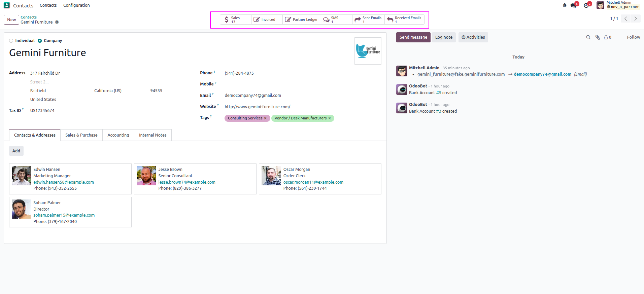This screenshot has width=644, height=294.
Task: Click edwin.hansen58@example.com email link
Action: (64, 182)
